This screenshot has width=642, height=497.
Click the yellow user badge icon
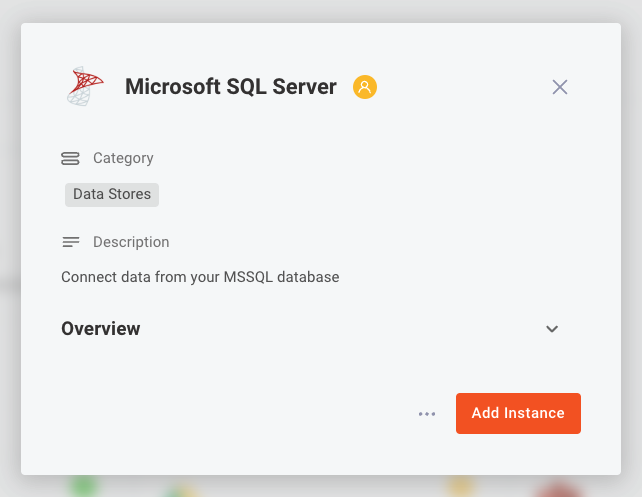coord(365,87)
